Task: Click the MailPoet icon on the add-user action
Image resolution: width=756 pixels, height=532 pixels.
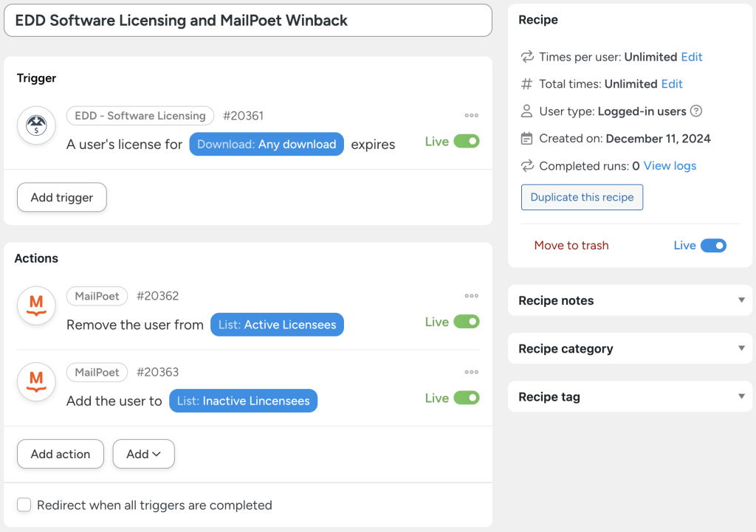Action: [x=35, y=381]
